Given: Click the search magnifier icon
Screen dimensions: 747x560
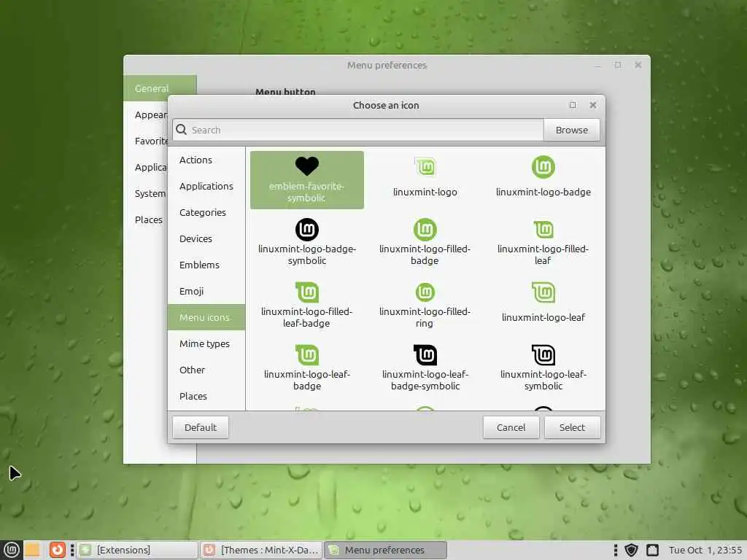Looking at the screenshot, I should (x=182, y=130).
